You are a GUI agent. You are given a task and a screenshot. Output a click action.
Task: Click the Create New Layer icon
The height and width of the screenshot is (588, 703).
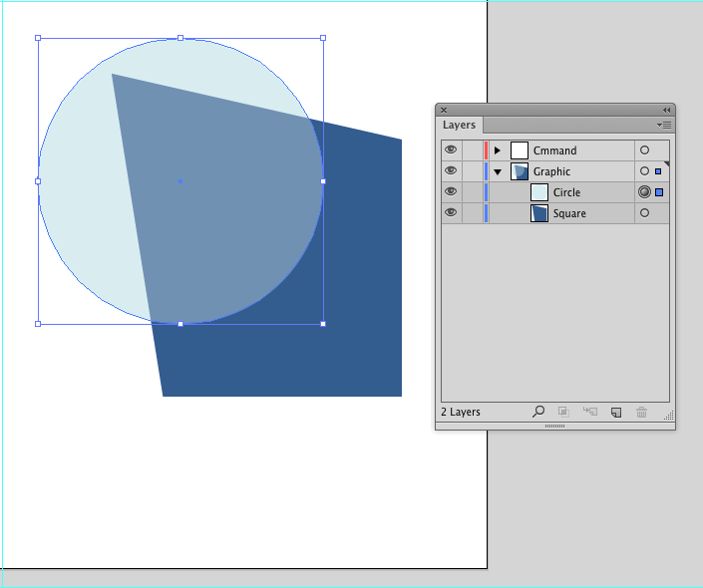click(616, 412)
